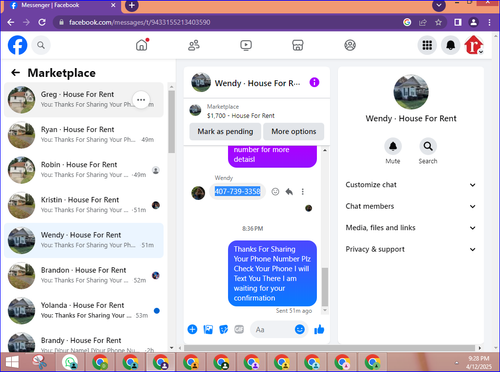The height and width of the screenshot is (372, 500).
Task: Search in conversation with Wendy
Action: 428,146
